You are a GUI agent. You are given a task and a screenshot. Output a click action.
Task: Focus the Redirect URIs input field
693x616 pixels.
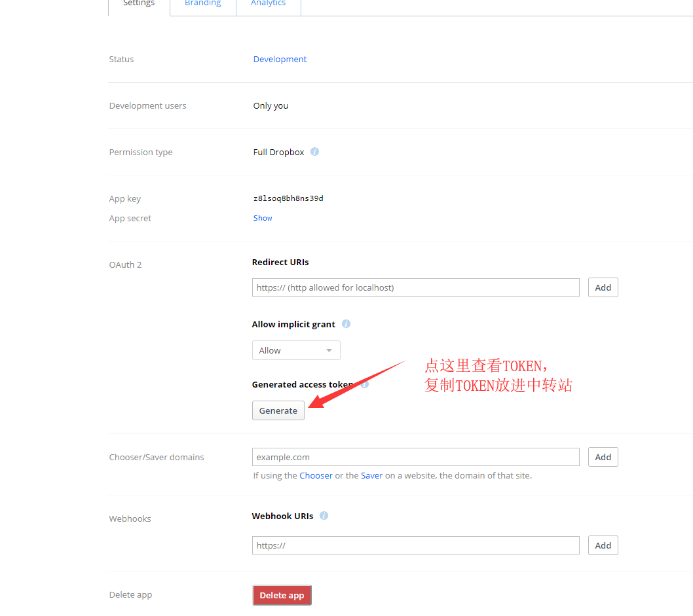tap(415, 287)
